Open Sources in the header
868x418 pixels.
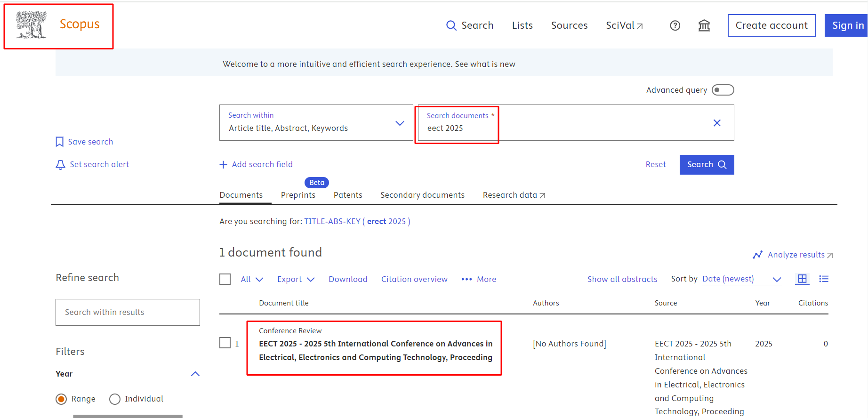[569, 25]
